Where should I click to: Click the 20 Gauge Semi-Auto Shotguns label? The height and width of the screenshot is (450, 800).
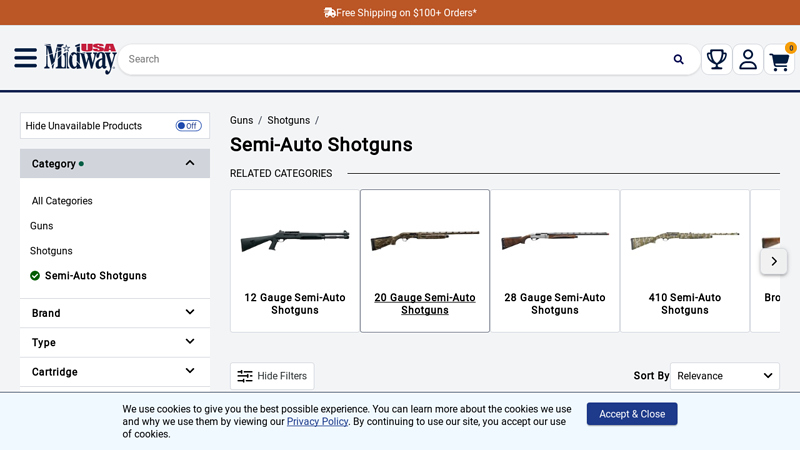pos(424,304)
